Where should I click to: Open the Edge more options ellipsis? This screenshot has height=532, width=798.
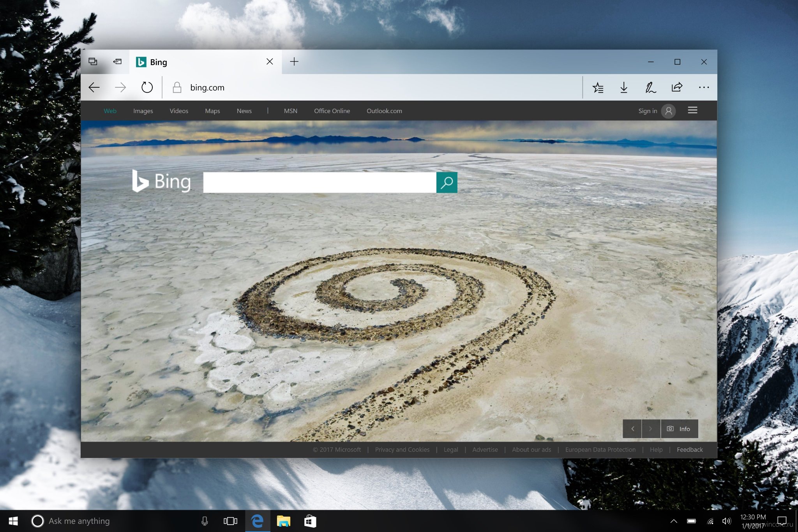point(704,87)
